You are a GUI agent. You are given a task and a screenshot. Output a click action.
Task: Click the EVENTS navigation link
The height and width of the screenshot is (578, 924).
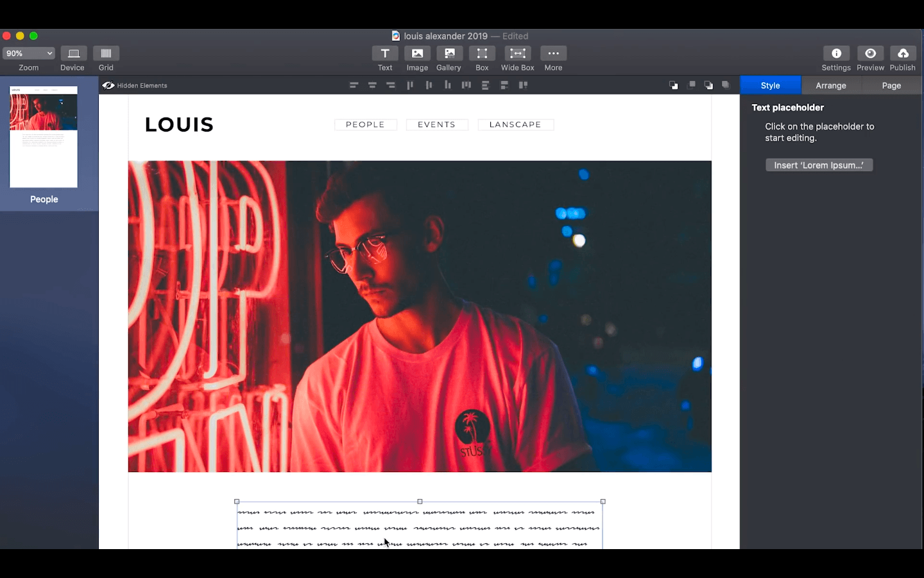436,125
